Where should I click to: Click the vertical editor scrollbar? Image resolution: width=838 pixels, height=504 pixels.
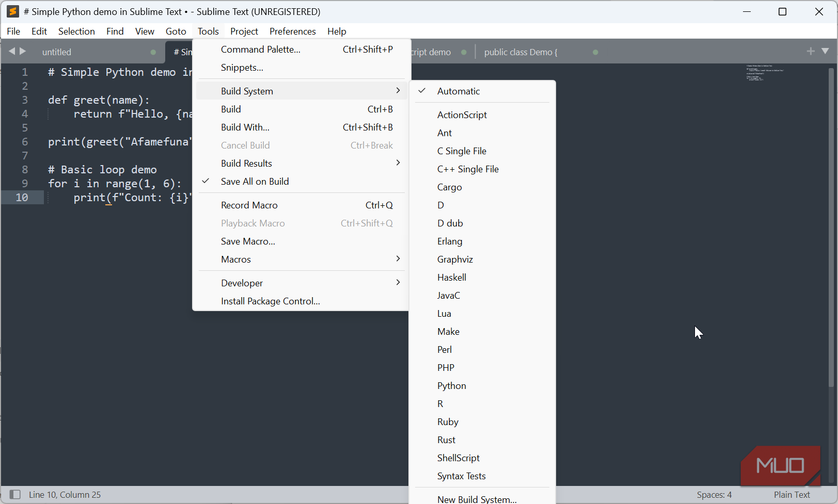831,227
